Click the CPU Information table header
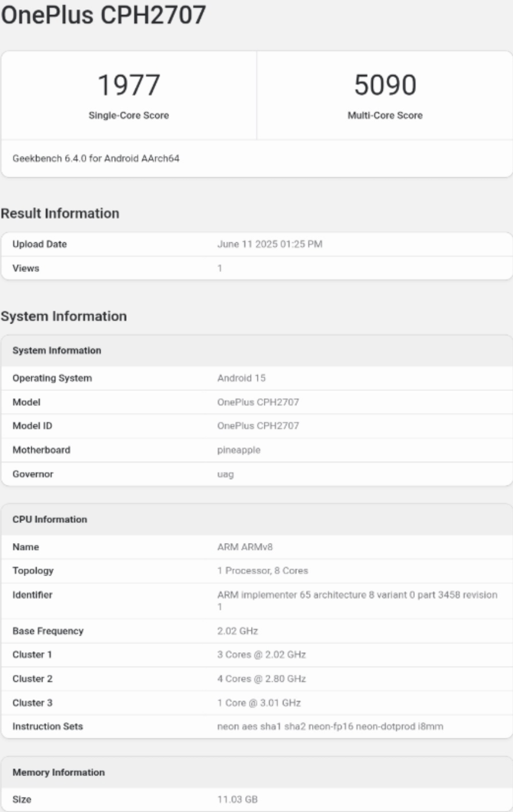The image size is (513, 812). 256,519
